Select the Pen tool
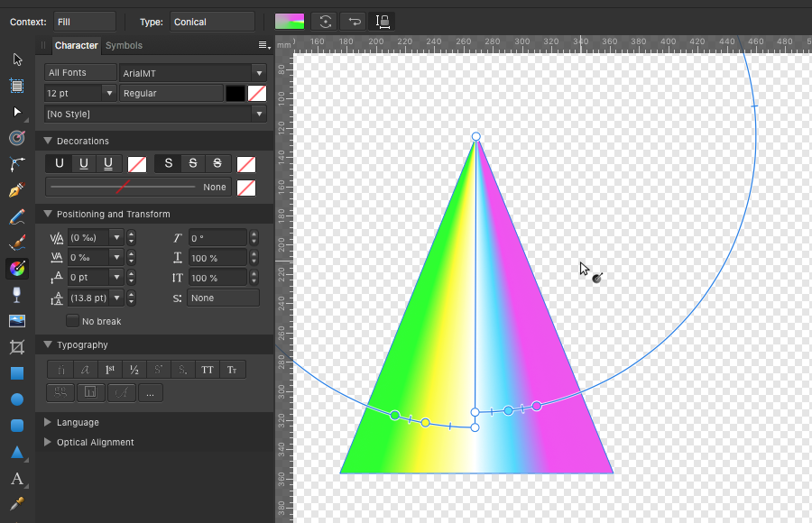This screenshot has width=812, height=523. (16, 190)
